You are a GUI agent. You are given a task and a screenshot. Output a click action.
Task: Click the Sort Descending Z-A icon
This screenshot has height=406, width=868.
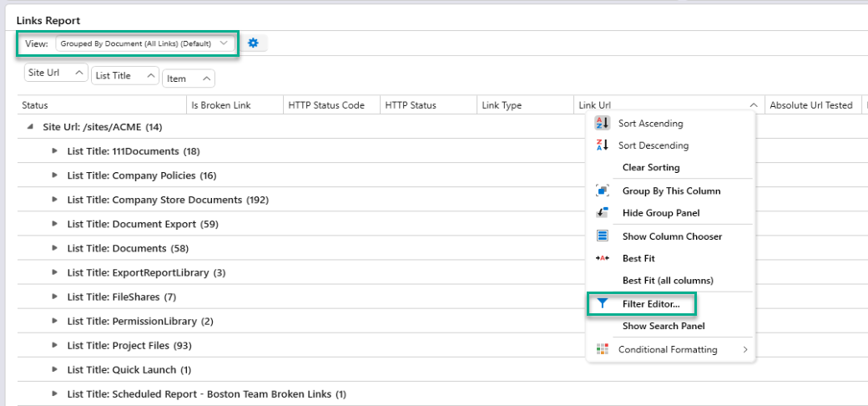tap(602, 145)
